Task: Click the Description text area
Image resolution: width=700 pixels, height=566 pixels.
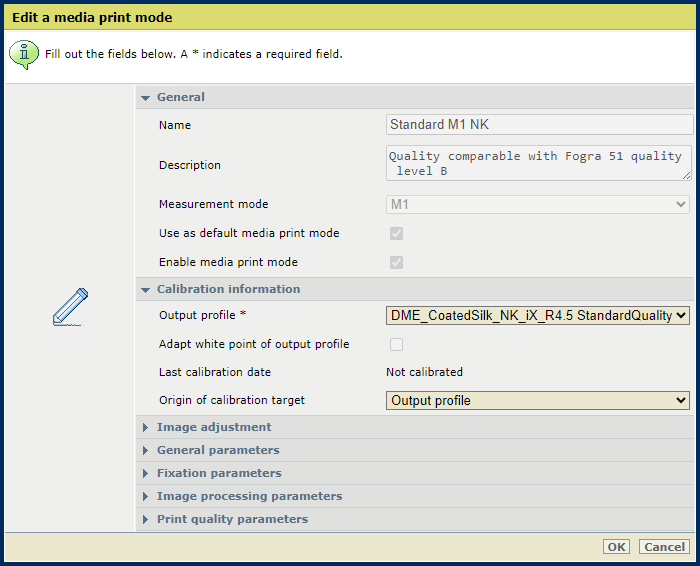Action: pos(538,163)
